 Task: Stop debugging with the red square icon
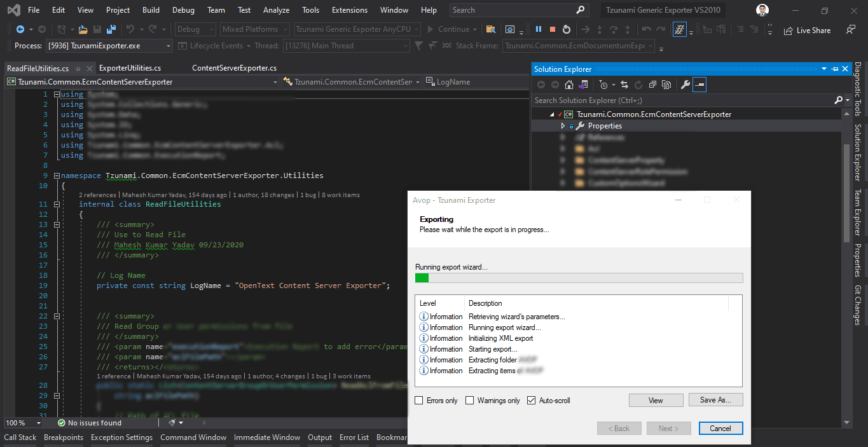point(552,29)
